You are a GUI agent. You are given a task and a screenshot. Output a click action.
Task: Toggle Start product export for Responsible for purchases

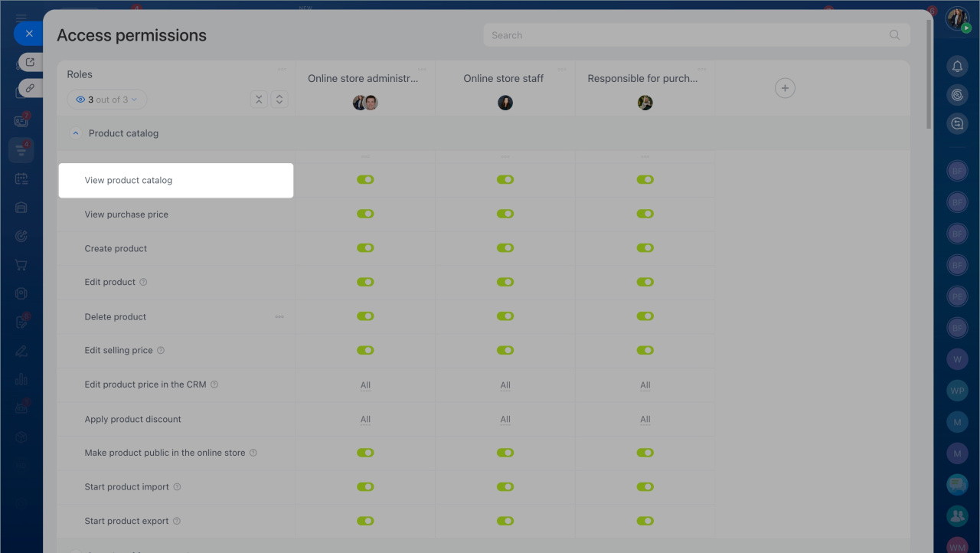645,521
